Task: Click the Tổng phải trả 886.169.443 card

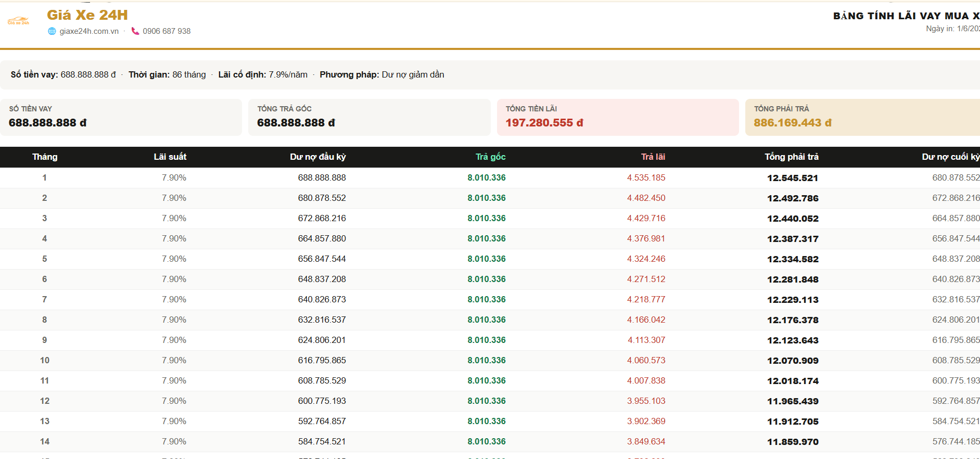Action: [862, 117]
